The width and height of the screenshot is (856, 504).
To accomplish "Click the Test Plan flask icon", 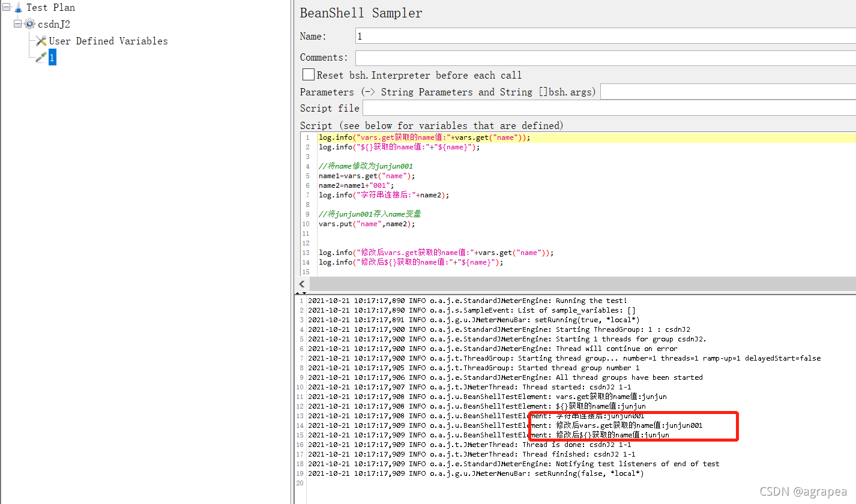I will pyautogui.click(x=18, y=8).
